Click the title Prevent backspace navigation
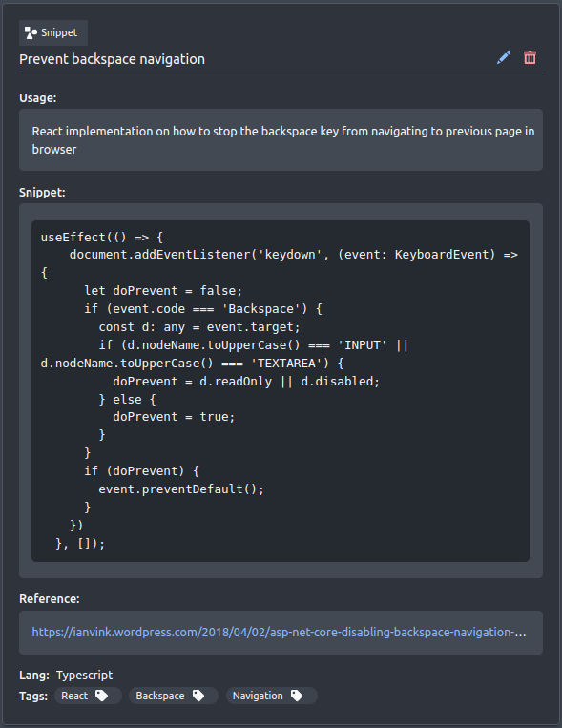The height and width of the screenshot is (728, 562). click(x=112, y=59)
